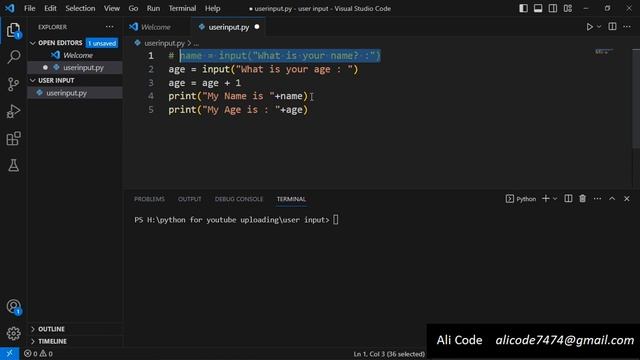Show errors and warnings count in the status bar
This screenshot has height=360, width=640.
[x=38, y=353]
